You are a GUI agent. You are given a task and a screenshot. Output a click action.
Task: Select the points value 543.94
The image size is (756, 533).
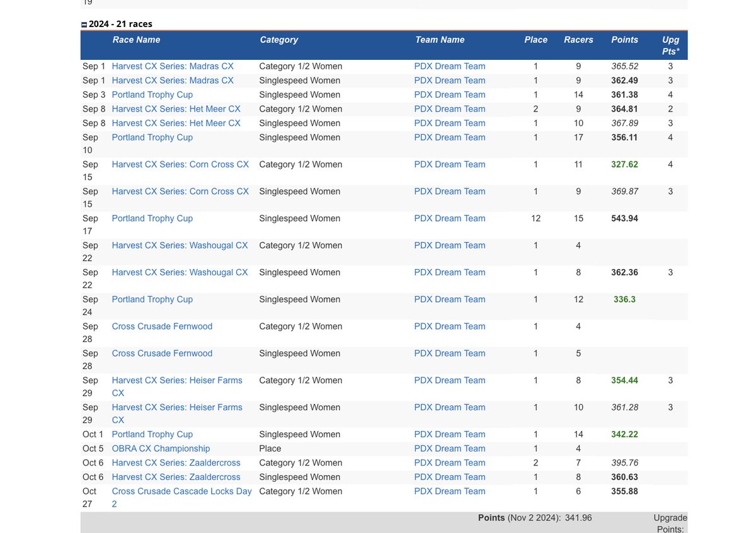pos(625,219)
